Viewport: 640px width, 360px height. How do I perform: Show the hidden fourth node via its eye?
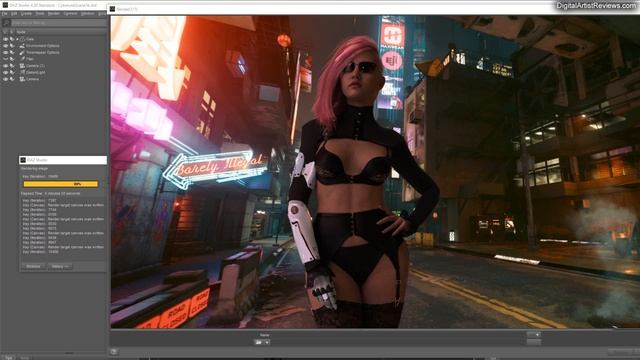click(5, 59)
